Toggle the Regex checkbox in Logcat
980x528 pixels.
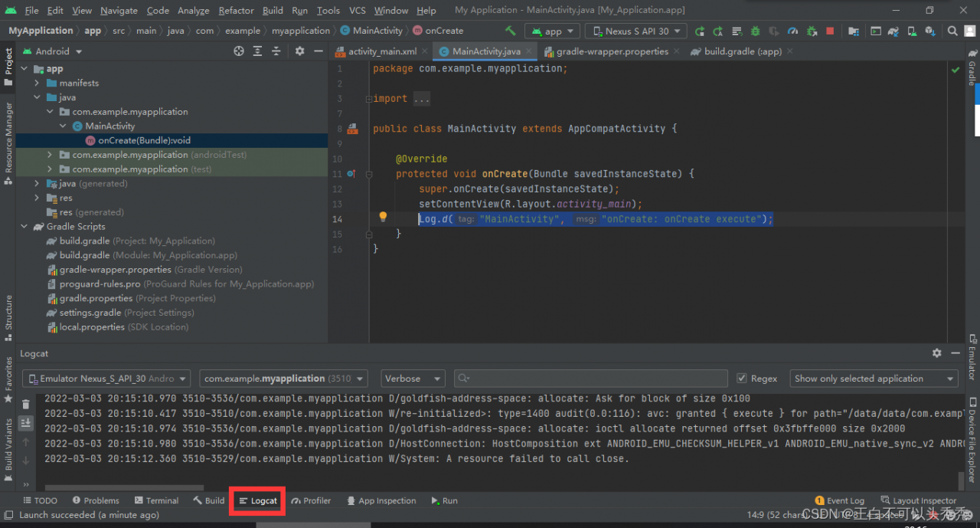(x=741, y=379)
